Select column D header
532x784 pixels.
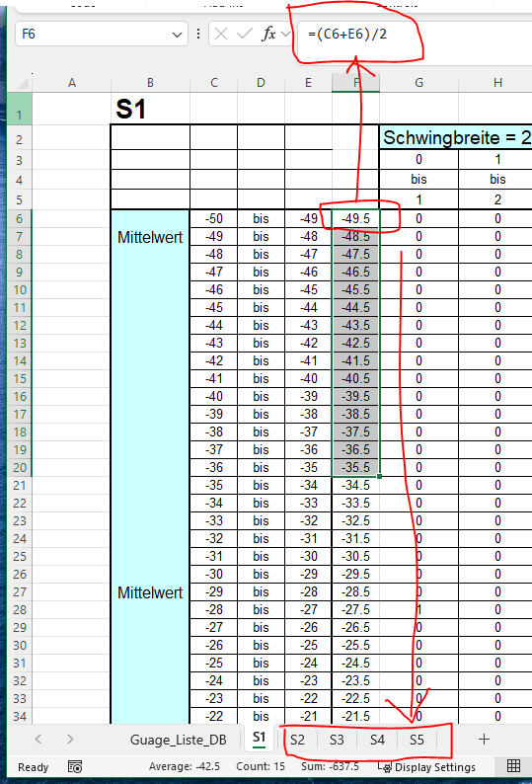pyautogui.click(x=261, y=83)
